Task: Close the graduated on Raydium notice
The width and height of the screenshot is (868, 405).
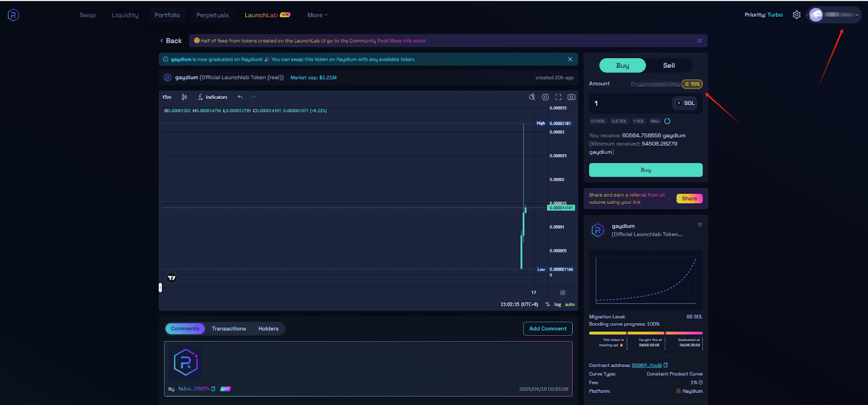Action: [x=570, y=59]
